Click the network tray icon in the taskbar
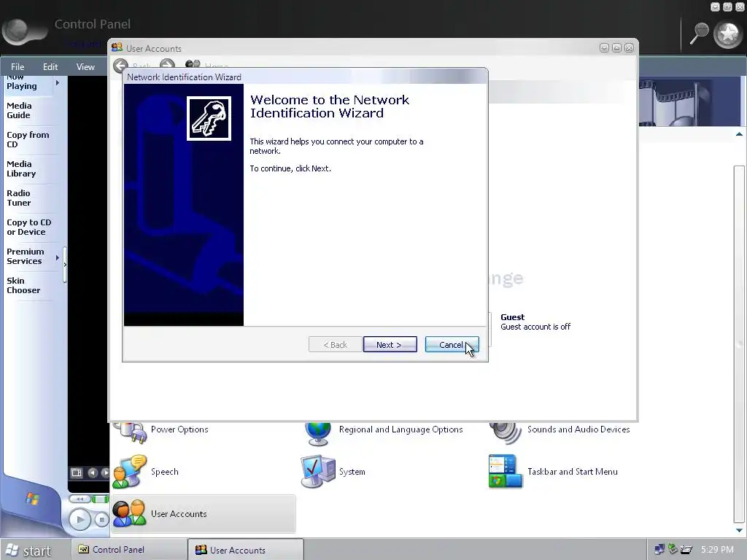This screenshot has width=747, height=560. click(x=659, y=550)
